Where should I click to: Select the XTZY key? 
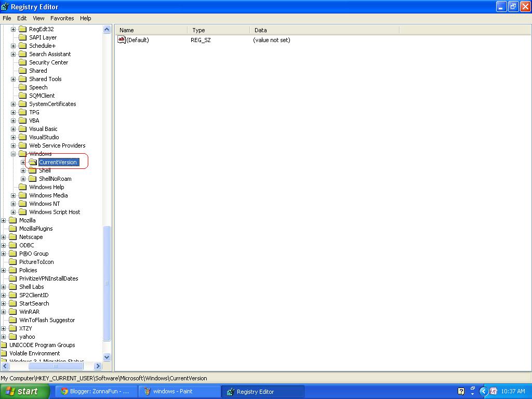pos(25,328)
